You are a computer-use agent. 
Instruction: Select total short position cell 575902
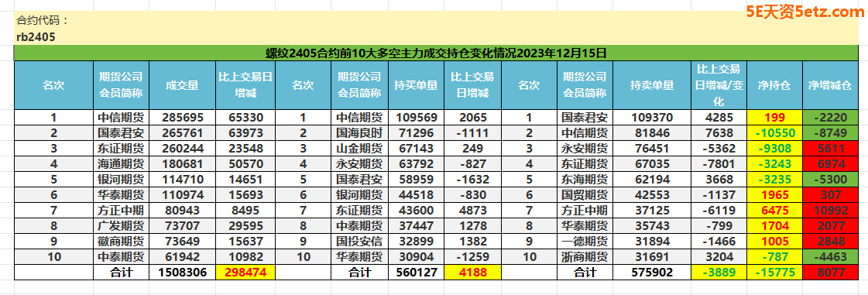click(651, 273)
